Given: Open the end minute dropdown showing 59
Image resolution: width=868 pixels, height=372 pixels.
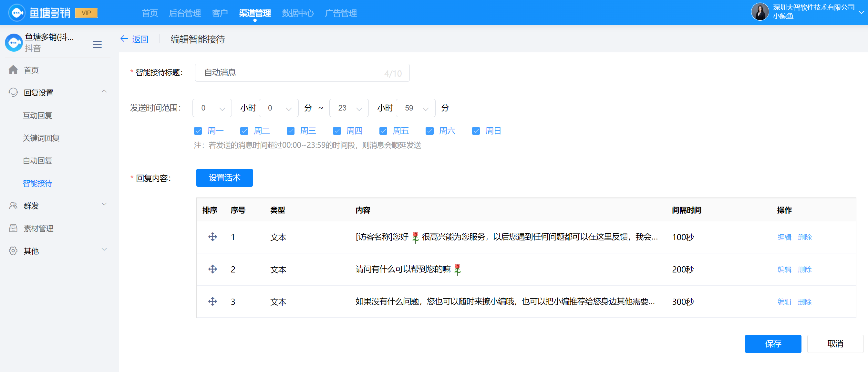Looking at the screenshot, I should click(x=415, y=108).
